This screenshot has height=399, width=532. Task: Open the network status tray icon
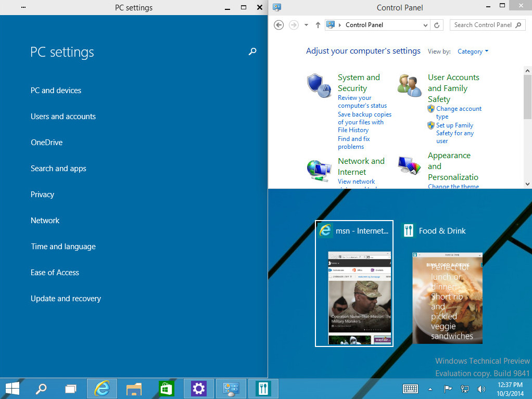pyautogui.click(x=465, y=389)
